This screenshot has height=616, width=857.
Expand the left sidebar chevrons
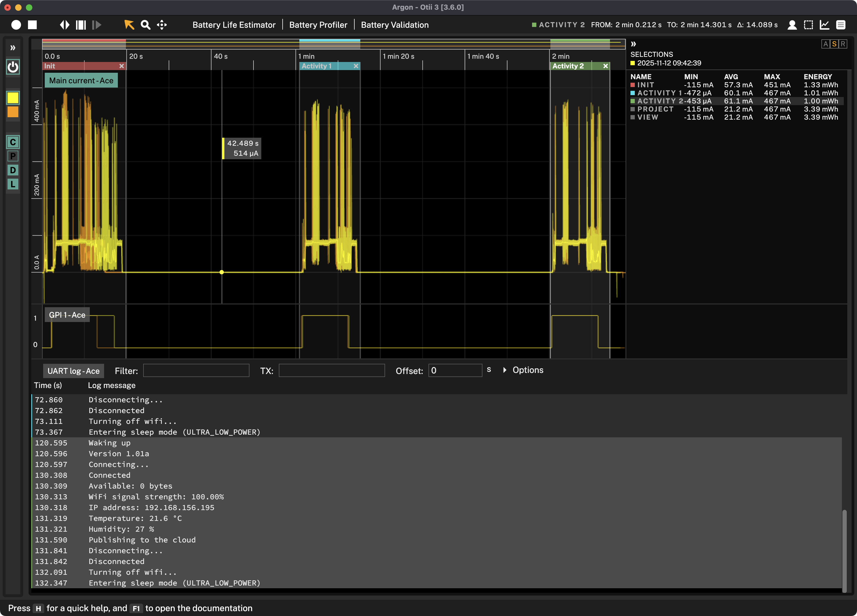13,48
